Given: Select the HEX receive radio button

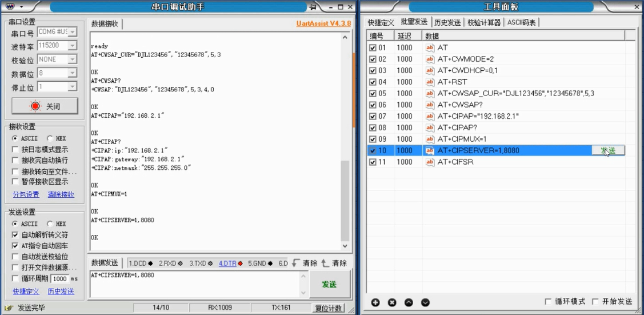Looking at the screenshot, I should pos(50,138).
